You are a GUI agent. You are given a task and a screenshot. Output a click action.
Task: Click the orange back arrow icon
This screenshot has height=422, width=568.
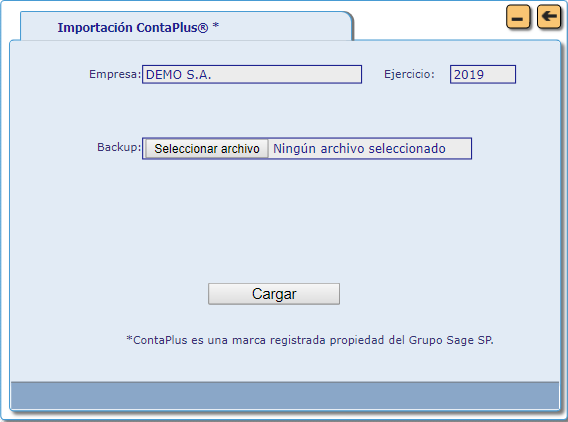549,16
